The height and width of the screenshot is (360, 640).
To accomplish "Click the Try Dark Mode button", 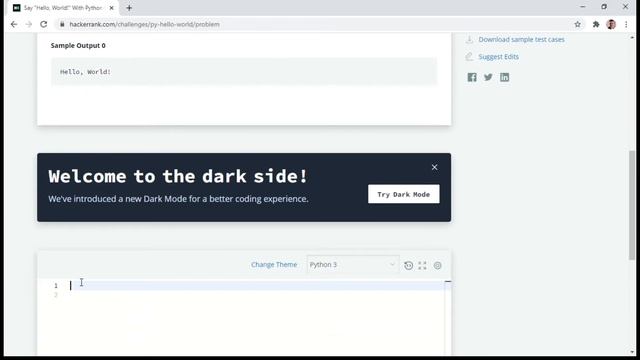I will 404,194.
